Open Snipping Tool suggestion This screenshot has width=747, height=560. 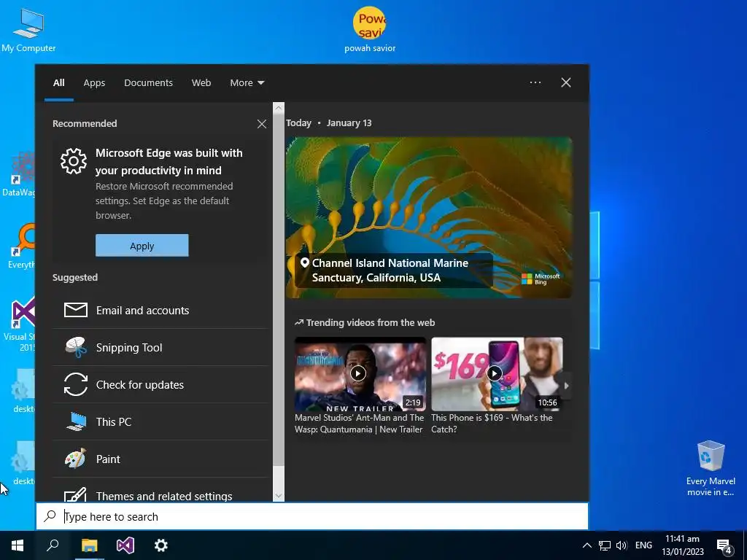(x=160, y=347)
